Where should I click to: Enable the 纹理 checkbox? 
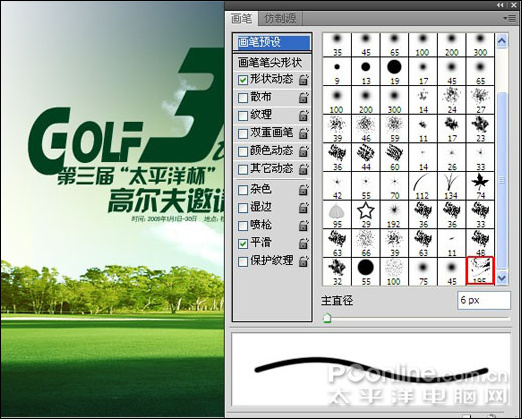(243, 116)
